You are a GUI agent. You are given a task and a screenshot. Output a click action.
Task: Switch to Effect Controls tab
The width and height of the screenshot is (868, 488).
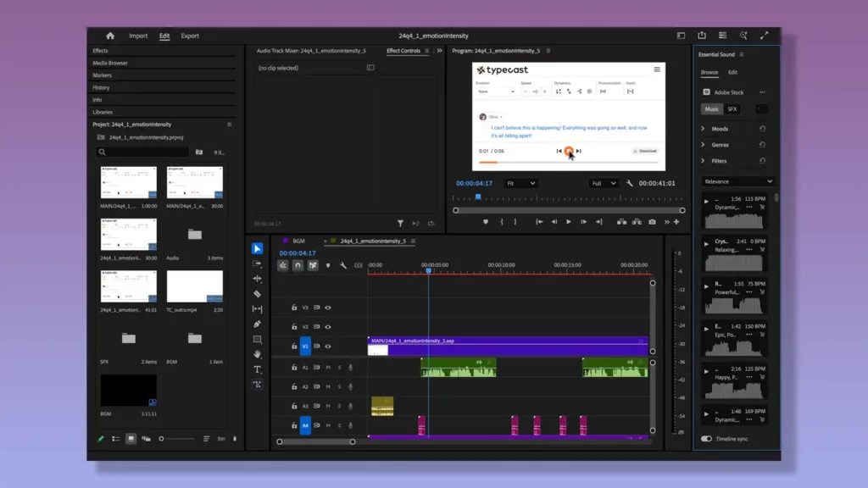tap(403, 51)
